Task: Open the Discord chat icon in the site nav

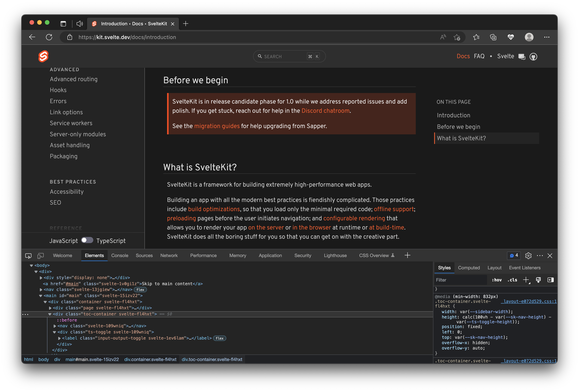Action: (x=522, y=56)
